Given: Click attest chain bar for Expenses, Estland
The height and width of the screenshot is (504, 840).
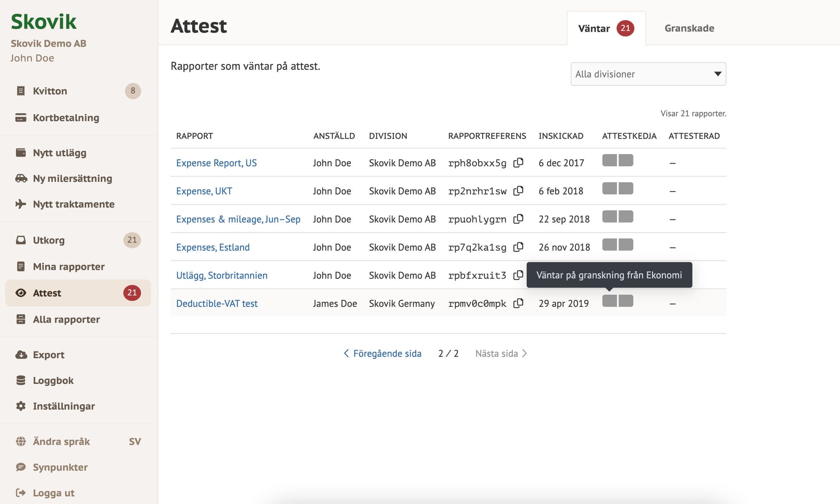Looking at the screenshot, I should click(x=617, y=244).
